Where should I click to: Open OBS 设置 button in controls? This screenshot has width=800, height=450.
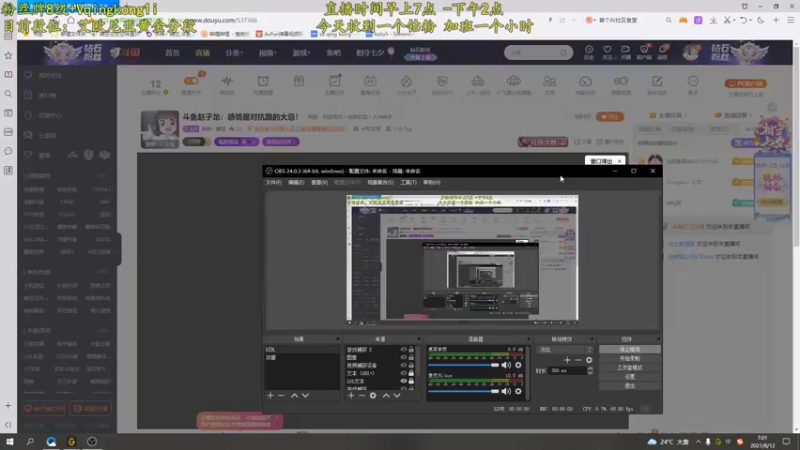630,377
